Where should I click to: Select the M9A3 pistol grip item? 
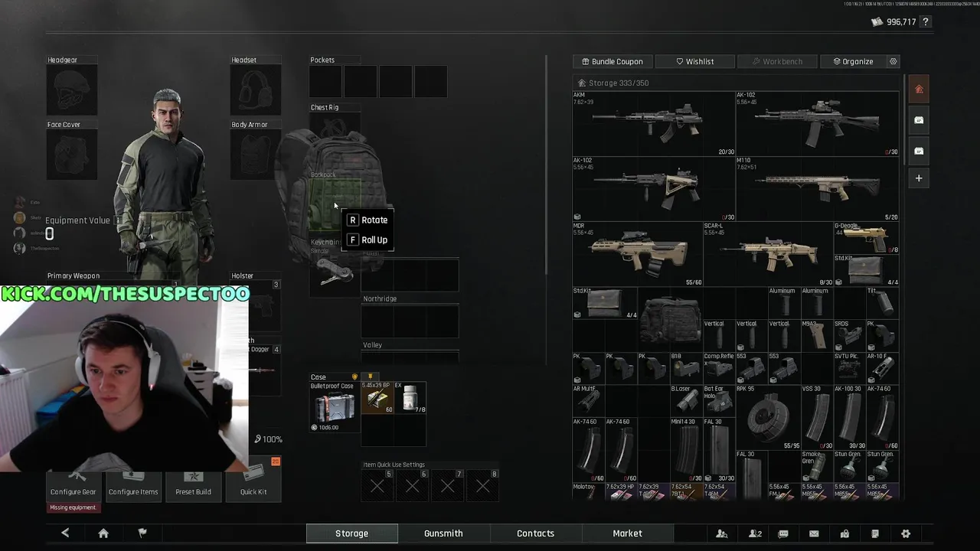(817, 335)
